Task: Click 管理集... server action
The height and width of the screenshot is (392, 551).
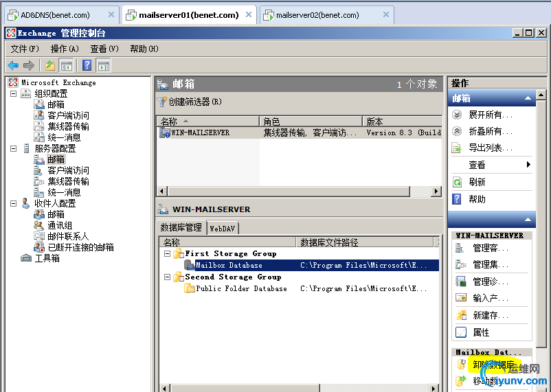Action: (x=491, y=264)
